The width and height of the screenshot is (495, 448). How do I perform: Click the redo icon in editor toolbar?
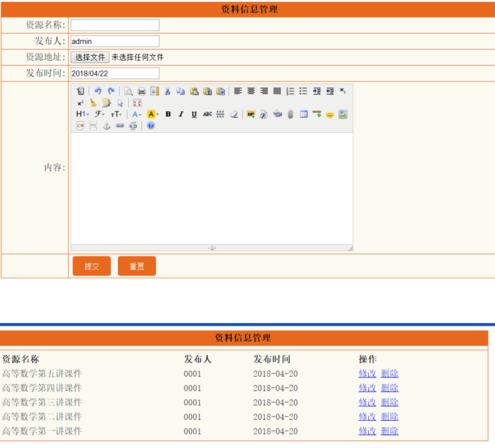pos(111,91)
